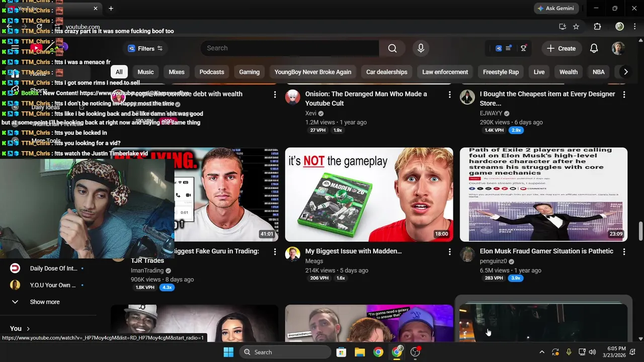Select the Wealth chip
The image size is (644, 362).
(569, 72)
